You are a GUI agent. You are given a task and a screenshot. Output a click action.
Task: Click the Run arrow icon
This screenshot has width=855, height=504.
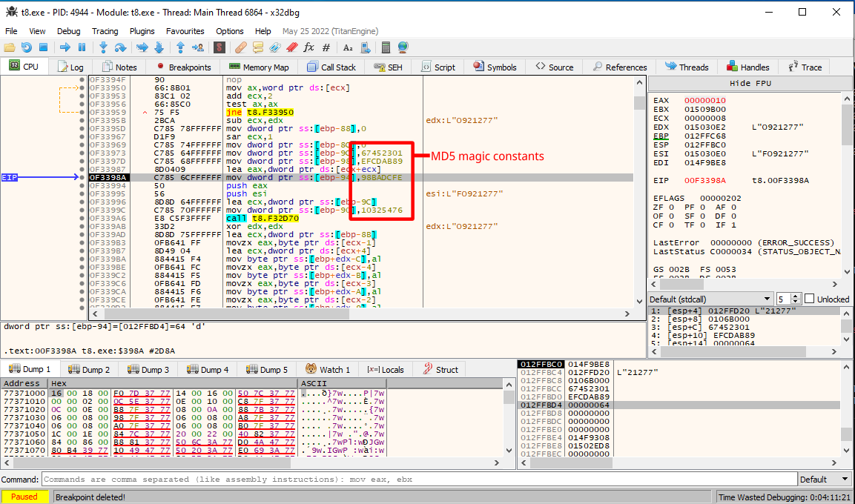click(65, 47)
